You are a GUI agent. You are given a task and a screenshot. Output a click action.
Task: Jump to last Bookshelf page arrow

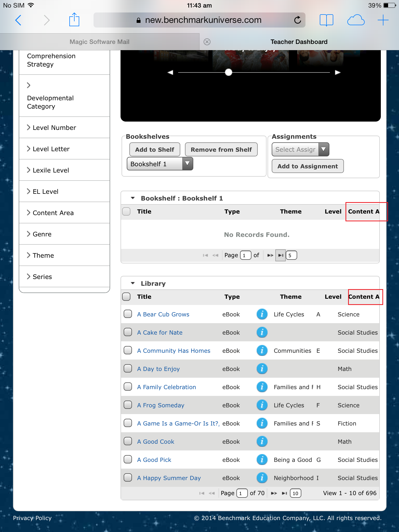click(281, 255)
